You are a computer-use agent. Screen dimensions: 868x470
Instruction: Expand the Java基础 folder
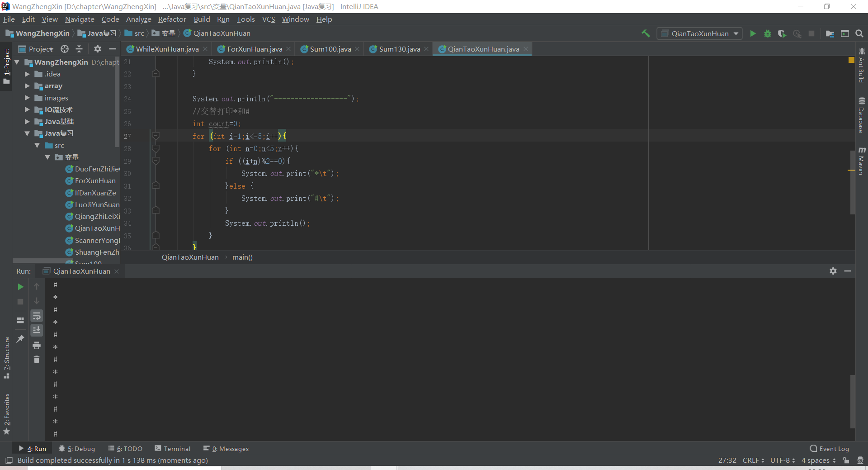tap(27, 121)
